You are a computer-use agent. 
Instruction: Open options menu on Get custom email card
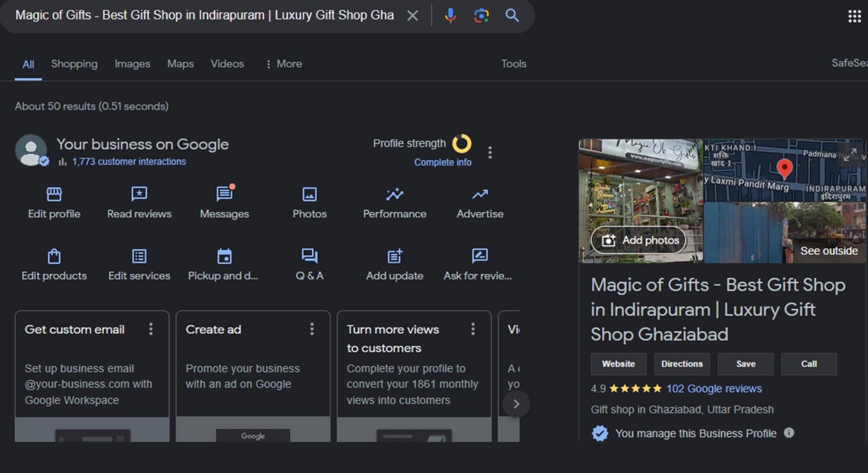[x=151, y=329]
